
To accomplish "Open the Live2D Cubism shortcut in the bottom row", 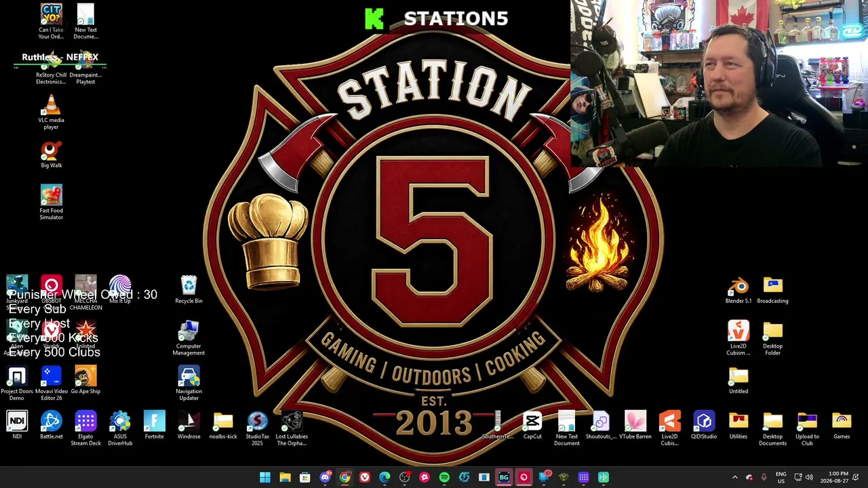I will point(669,429).
